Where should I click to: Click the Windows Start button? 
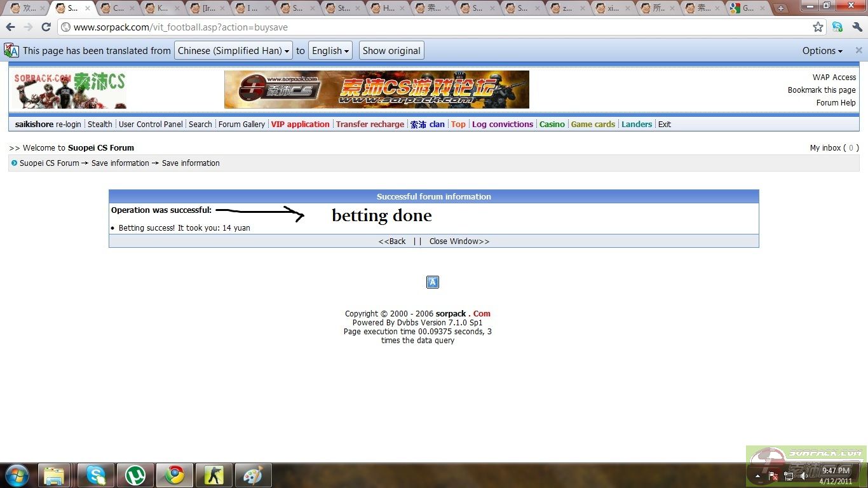(x=17, y=475)
